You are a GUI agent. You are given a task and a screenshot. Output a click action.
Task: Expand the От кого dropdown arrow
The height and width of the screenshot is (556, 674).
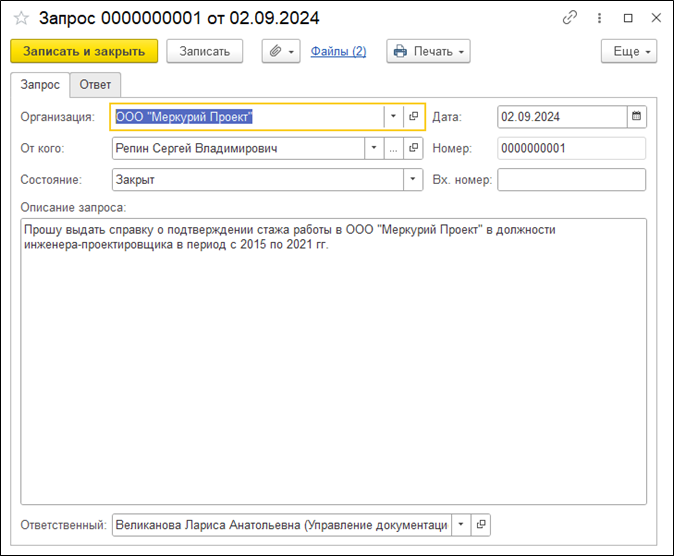click(x=373, y=149)
